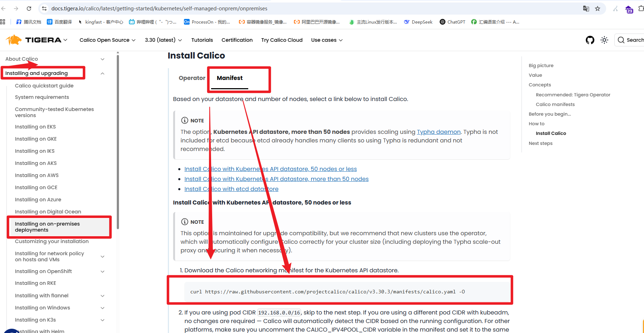
Task: Open Installing on AWS
Action: 37,175
